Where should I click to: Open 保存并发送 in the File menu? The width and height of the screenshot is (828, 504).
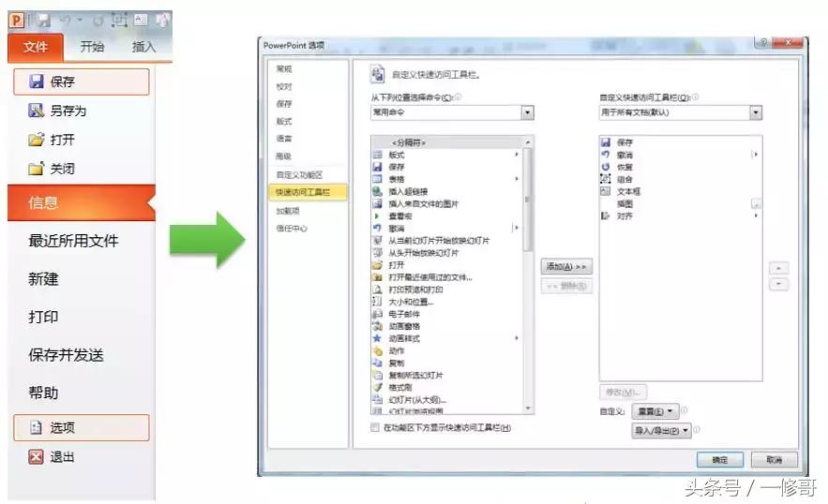66,355
